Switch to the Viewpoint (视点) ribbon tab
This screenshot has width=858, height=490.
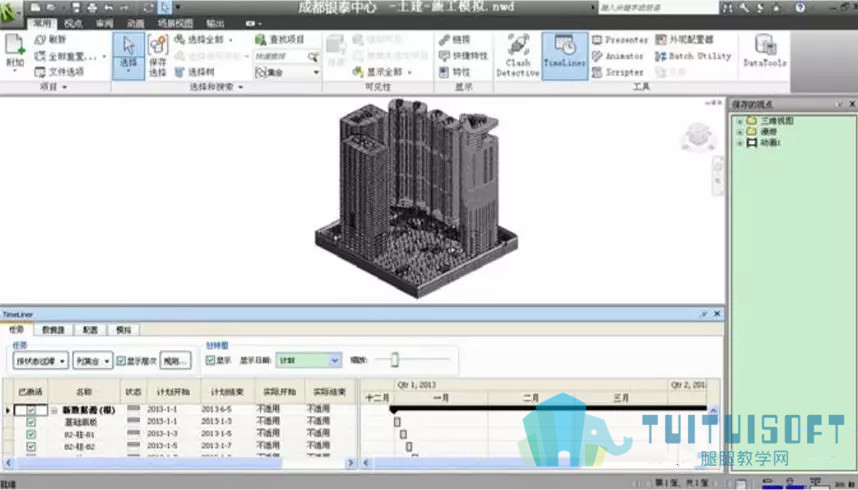pos(73,24)
